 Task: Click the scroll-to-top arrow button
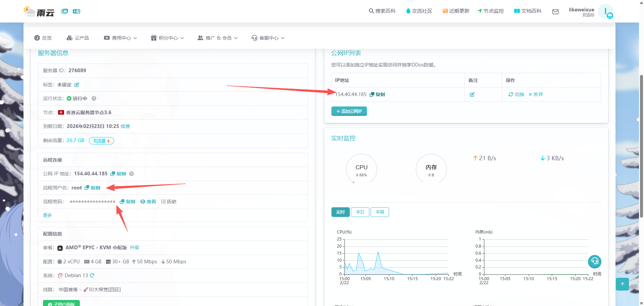tap(622, 284)
